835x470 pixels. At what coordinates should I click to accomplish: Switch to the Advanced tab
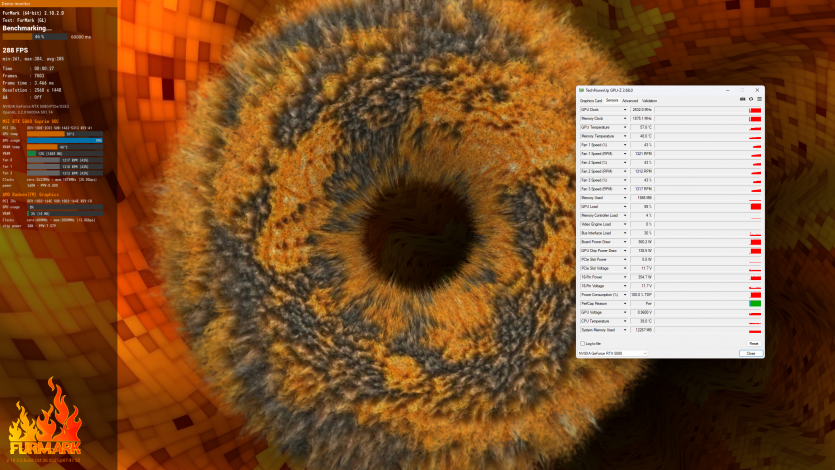[630, 100]
